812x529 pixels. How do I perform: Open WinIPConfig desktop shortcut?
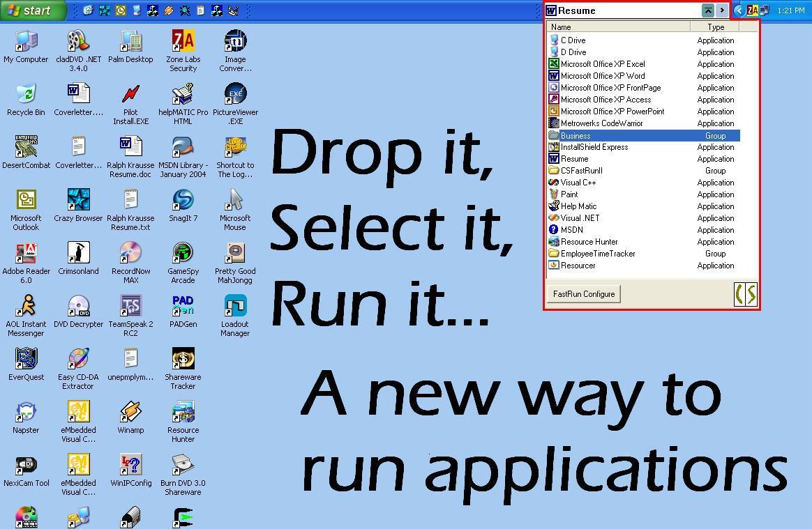coord(130,470)
